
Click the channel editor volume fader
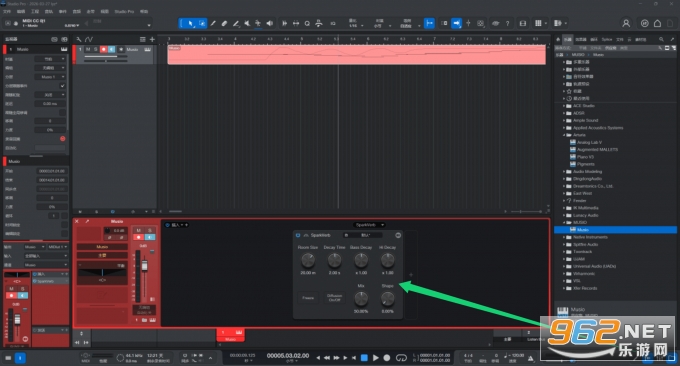click(x=144, y=266)
